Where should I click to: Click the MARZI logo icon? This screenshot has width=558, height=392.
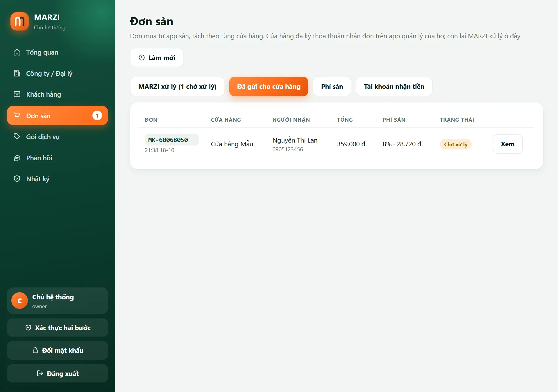coord(19,21)
